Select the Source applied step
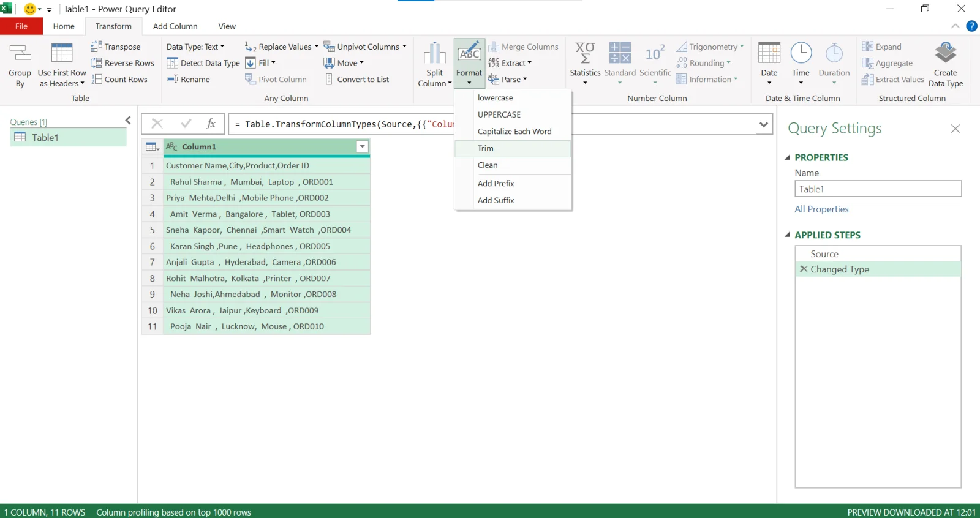 pyautogui.click(x=878, y=254)
